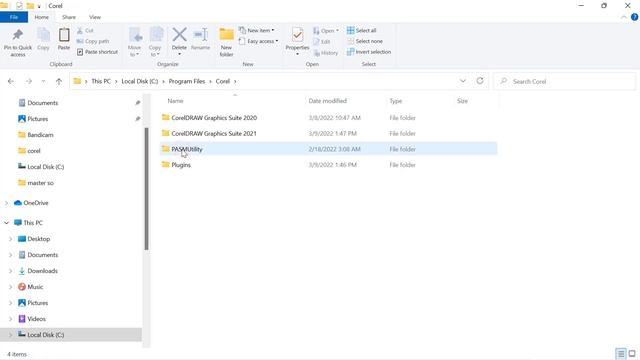Select CorelDRAW Graphics Suite 2020 folder
This screenshot has width=640, height=360.
coord(329,118)
